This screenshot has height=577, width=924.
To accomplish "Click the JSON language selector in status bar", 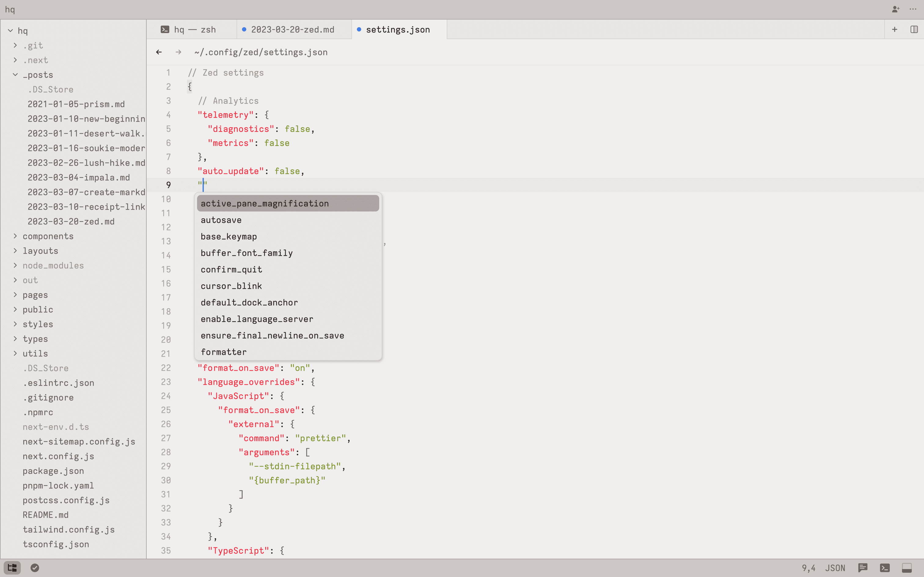I will tap(835, 568).
